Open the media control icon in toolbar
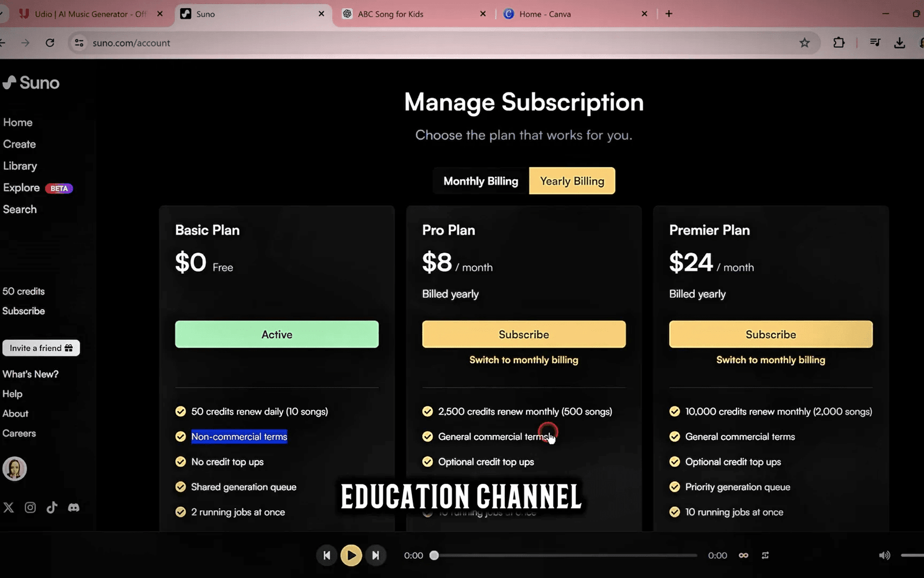 click(875, 42)
